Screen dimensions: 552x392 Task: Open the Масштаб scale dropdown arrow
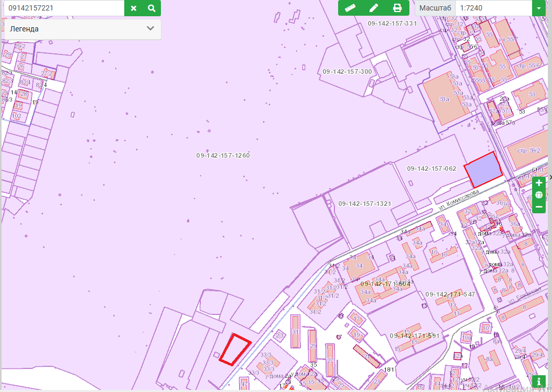click(x=539, y=8)
